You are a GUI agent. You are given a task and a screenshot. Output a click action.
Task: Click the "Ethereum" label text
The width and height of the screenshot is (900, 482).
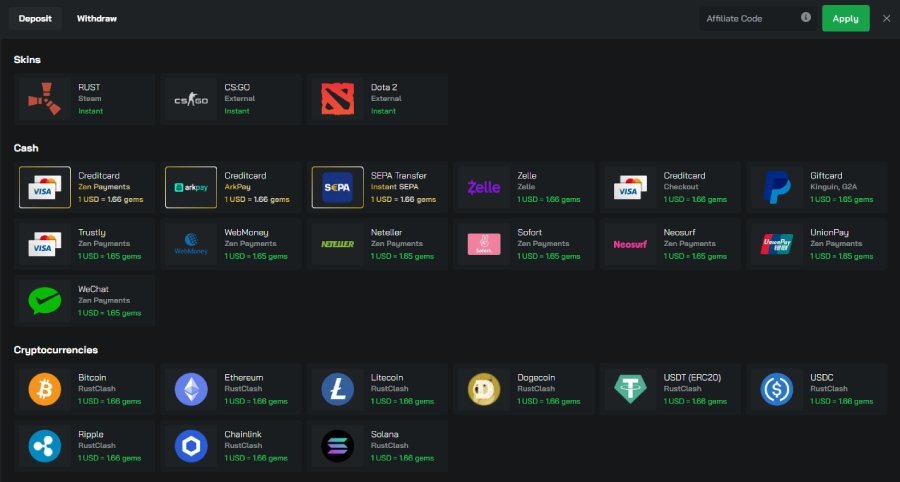click(x=244, y=378)
